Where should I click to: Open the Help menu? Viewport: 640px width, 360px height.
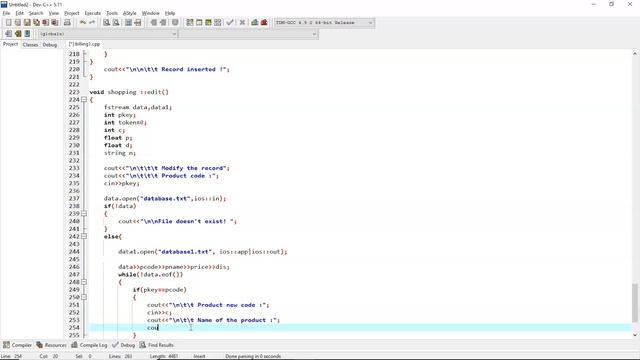(x=170, y=13)
